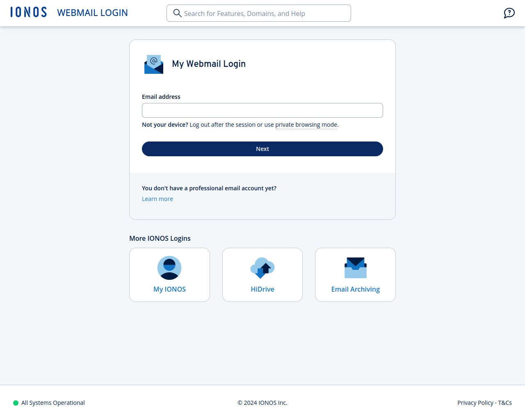This screenshot has width=525, height=420.
Task: Click the My IONOS user avatar icon
Action: click(x=169, y=268)
